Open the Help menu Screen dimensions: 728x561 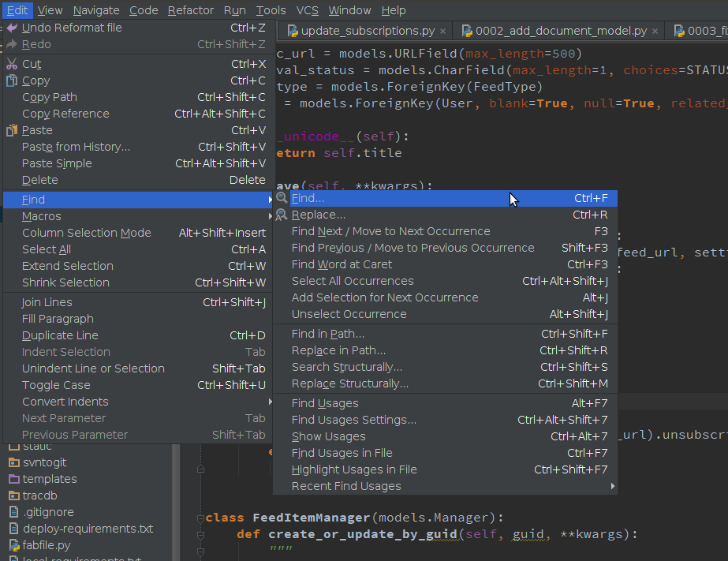click(x=394, y=10)
